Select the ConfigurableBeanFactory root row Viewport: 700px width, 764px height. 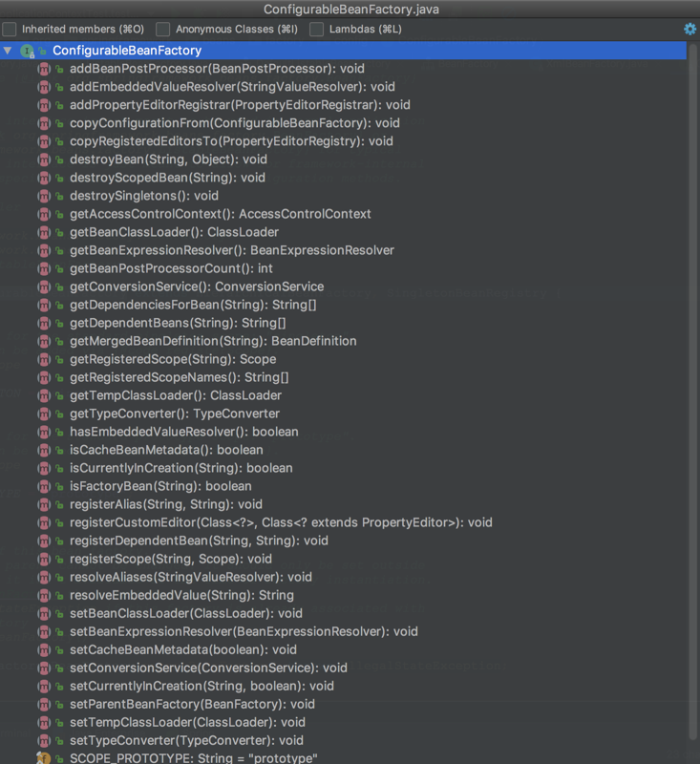point(343,51)
